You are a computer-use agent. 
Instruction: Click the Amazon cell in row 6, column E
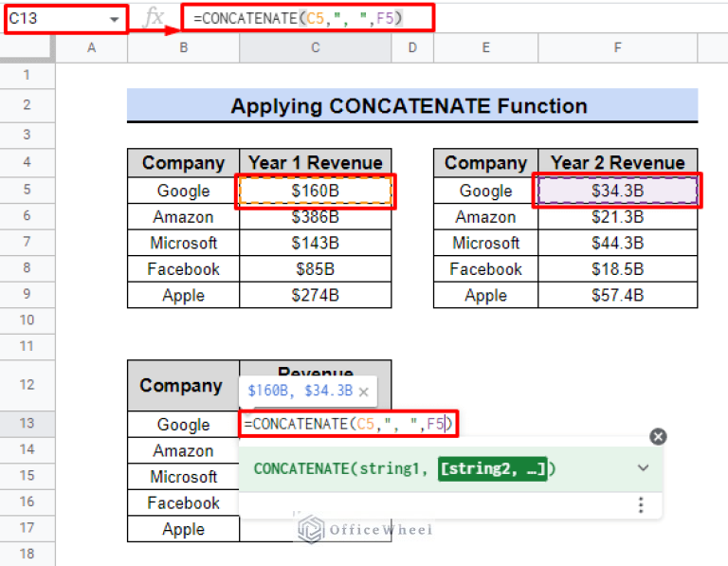click(485, 217)
